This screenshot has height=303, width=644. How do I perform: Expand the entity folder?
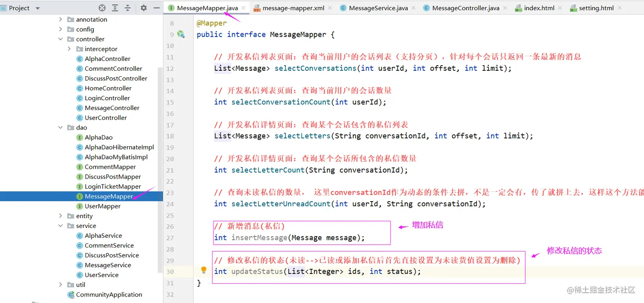(x=60, y=216)
